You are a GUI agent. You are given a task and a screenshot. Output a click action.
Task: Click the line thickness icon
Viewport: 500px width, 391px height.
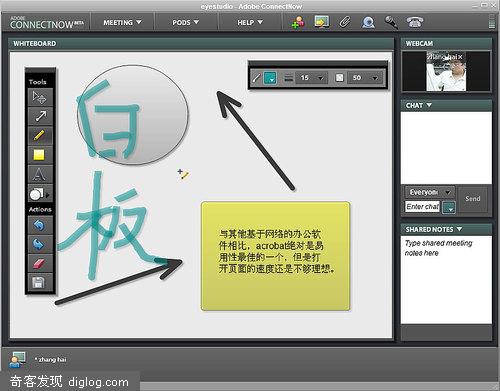(x=288, y=78)
